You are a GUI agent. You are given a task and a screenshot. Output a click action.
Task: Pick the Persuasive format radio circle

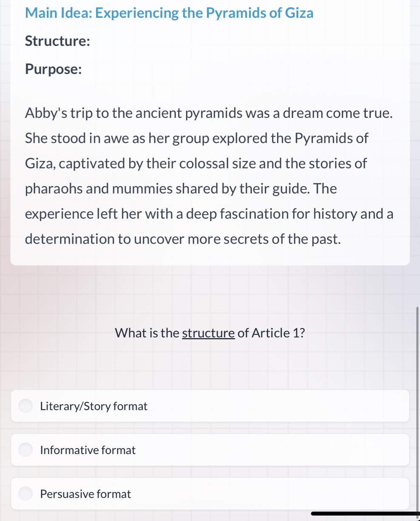26,494
